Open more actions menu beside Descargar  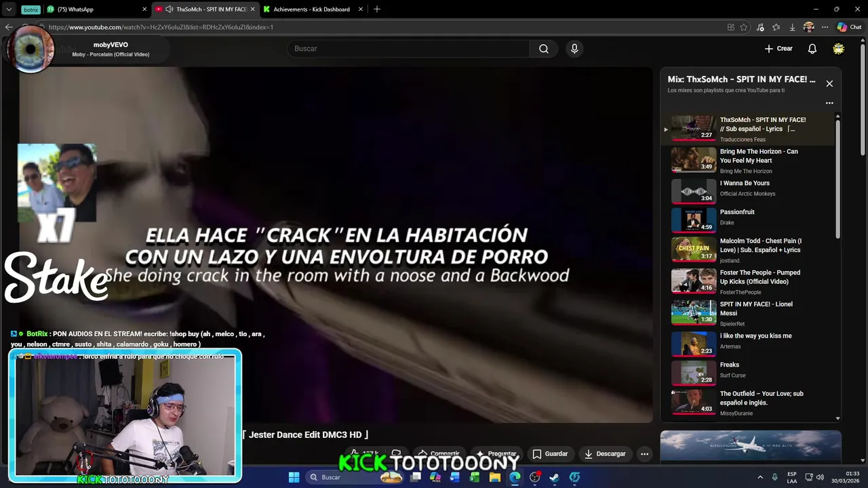[645, 453]
